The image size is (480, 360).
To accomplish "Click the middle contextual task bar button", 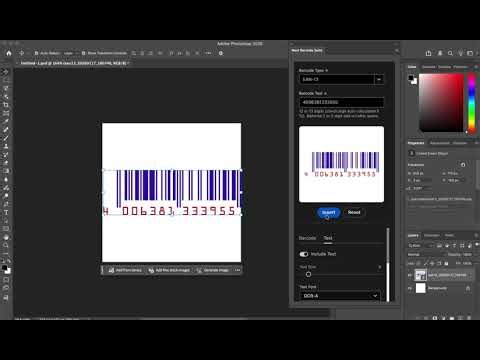I will 169,270.
